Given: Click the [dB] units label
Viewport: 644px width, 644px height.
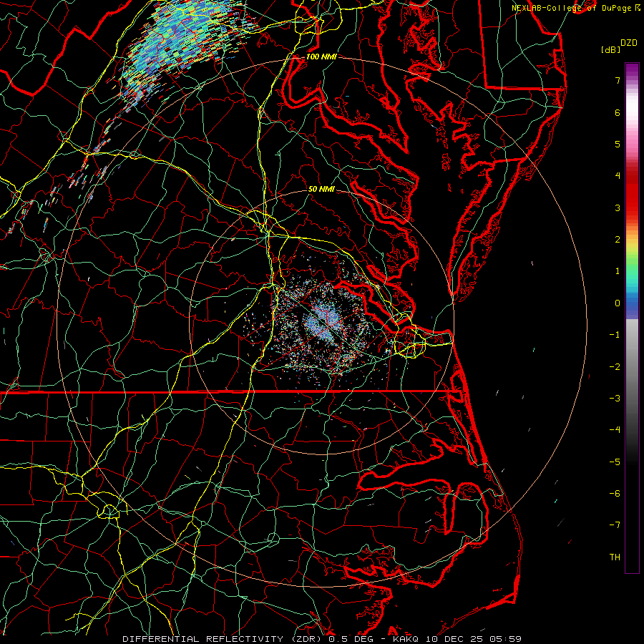Looking at the screenshot, I should click(610, 49).
